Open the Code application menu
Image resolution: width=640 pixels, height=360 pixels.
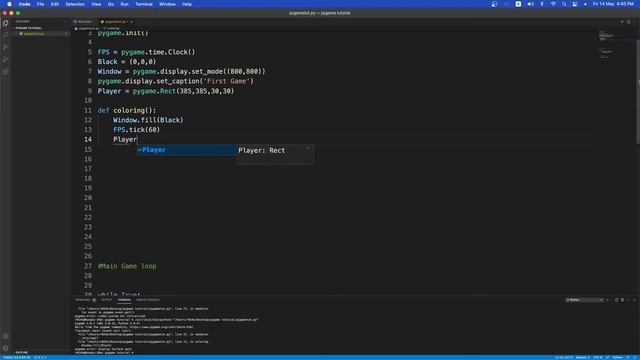24,4
